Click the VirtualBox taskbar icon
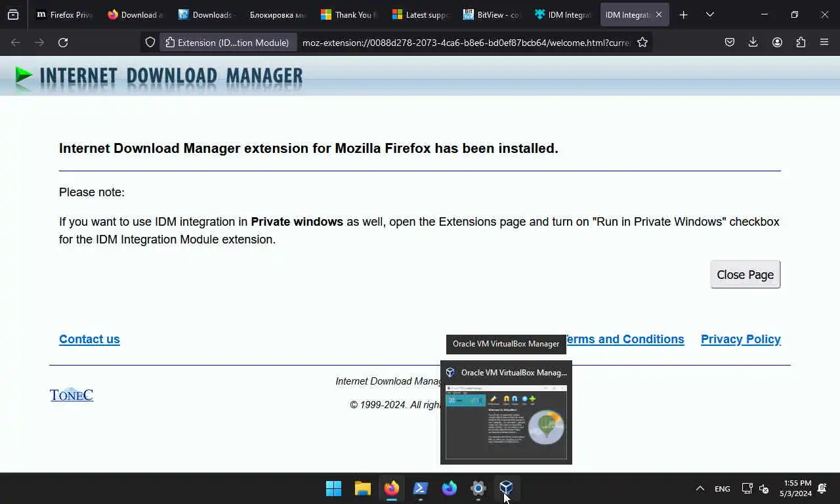This screenshot has height=504, width=840. 506,488
